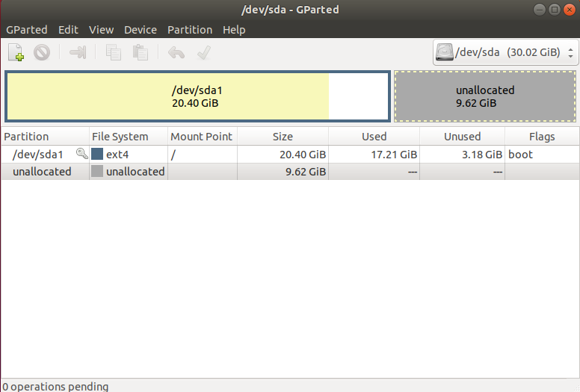The image size is (580, 392).
Task: Open the Edit menu
Action: [x=68, y=30]
